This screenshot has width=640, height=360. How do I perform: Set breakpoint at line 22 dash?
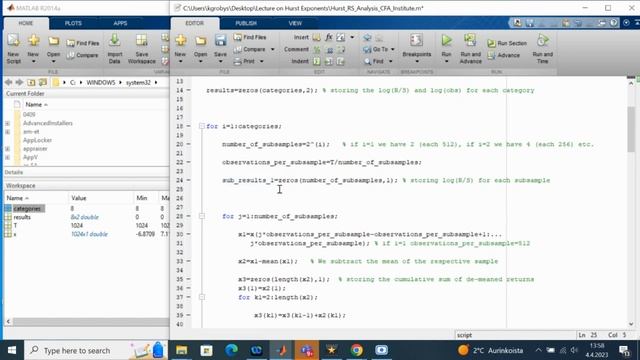pos(189,162)
